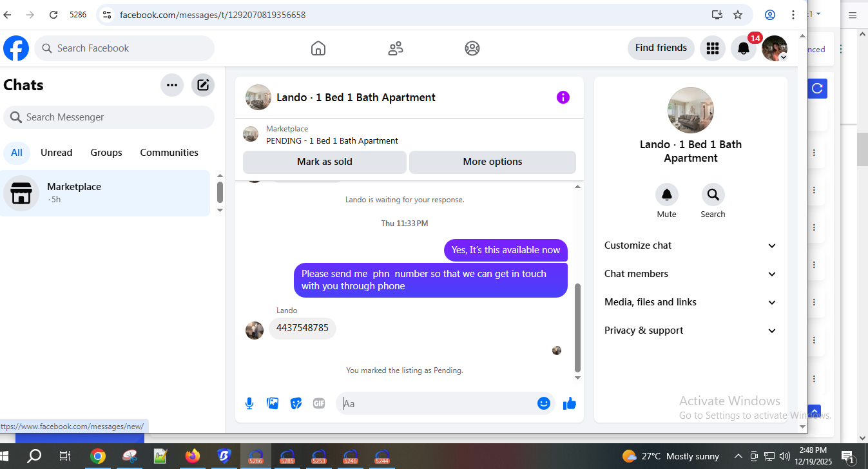Mute the conversation with bell icon
Screen dimensions: 868x469
pos(667,195)
